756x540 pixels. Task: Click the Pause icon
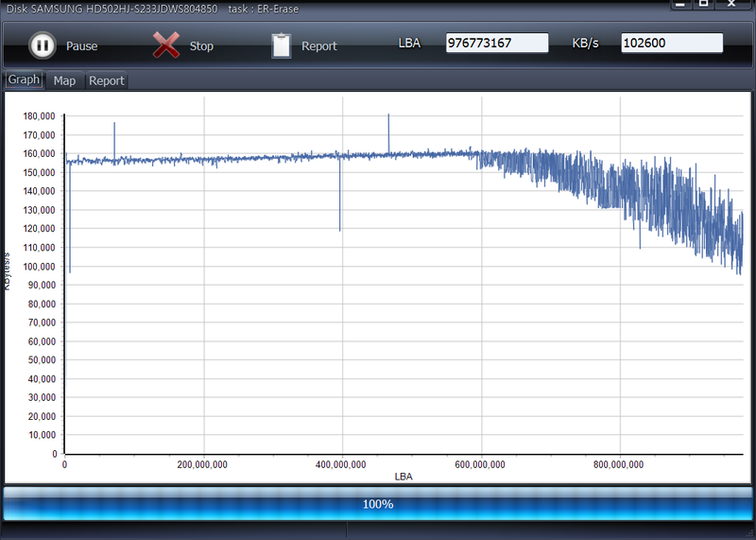[41, 44]
